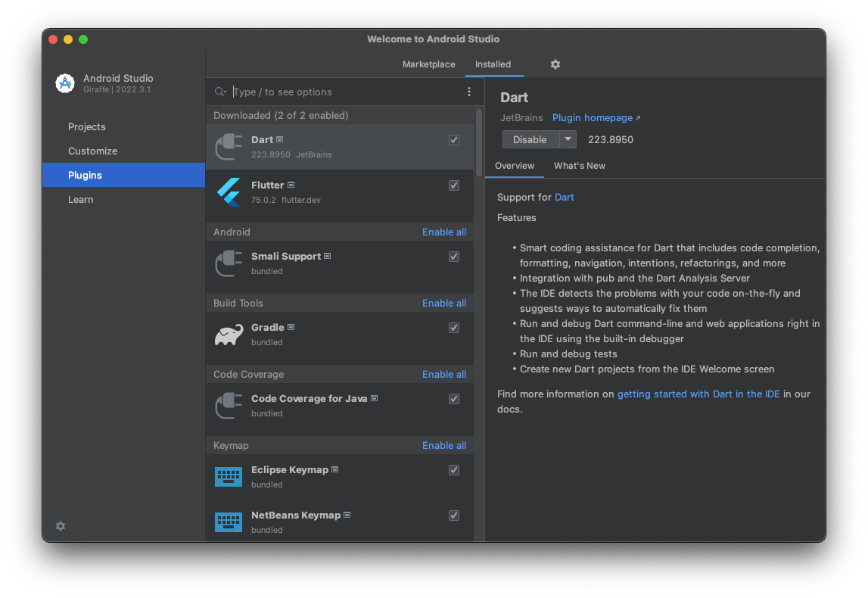Screen dimensions: 868x598
Task: Toggle the Smali Support checkbox
Action: click(454, 257)
